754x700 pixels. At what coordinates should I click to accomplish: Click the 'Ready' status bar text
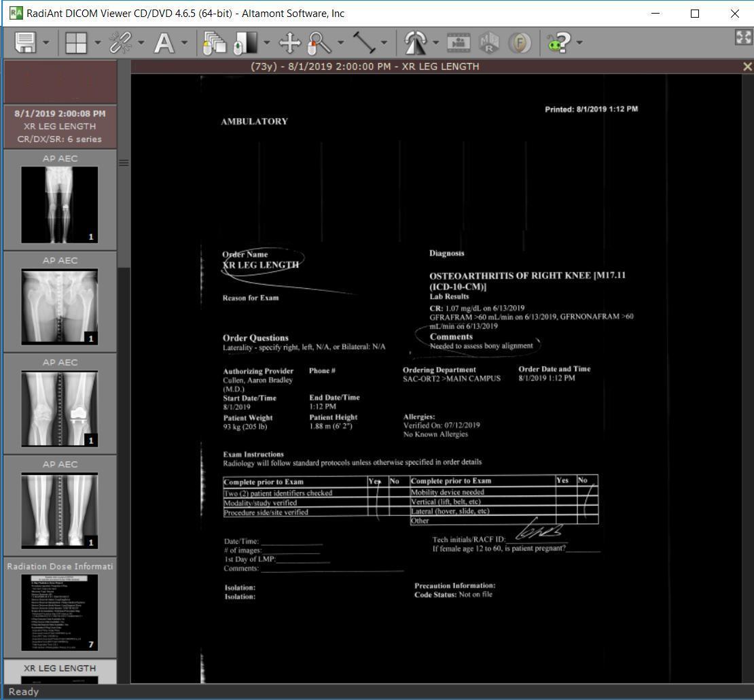(24, 691)
